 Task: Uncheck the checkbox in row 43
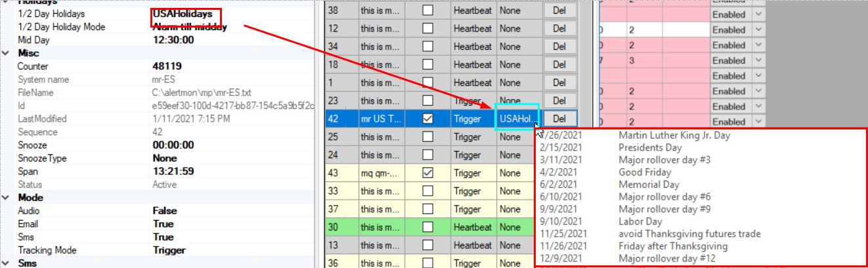click(427, 173)
